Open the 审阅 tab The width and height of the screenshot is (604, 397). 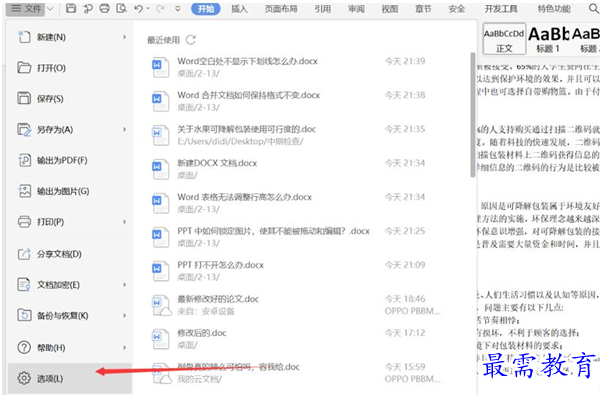pos(356,8)
